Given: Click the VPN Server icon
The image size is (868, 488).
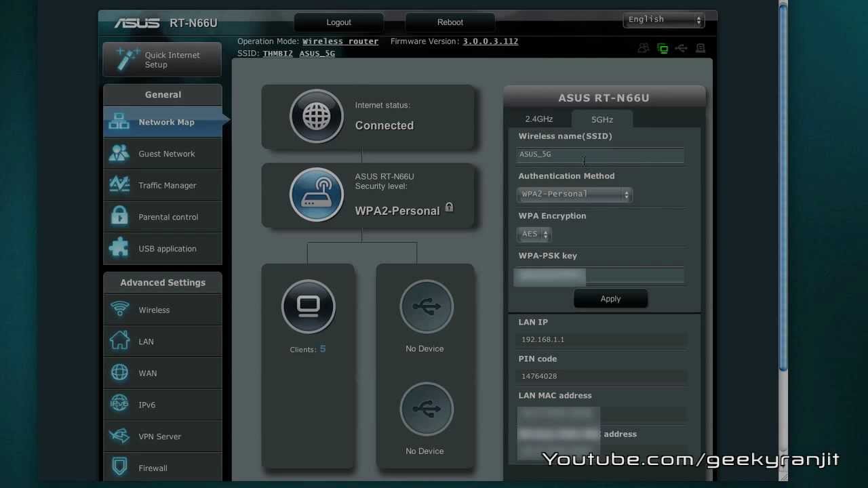Looking at the screenshot, I should [119, 436].
